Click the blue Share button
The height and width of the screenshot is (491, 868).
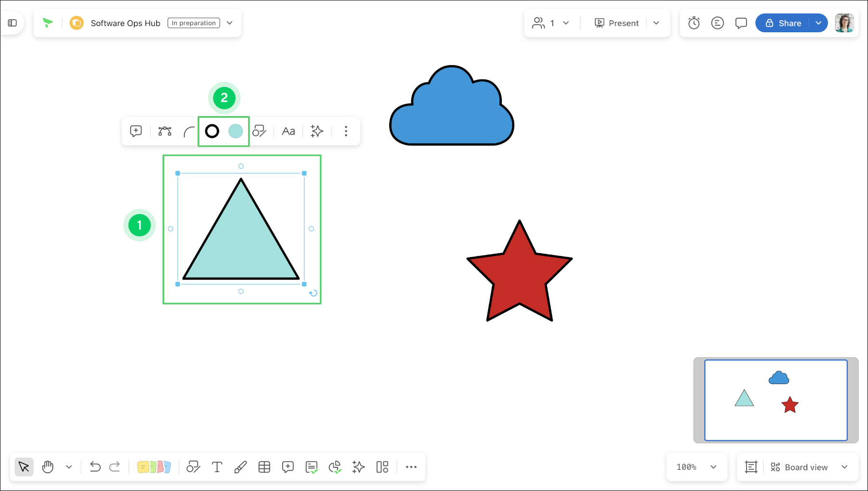coord(783,23)
